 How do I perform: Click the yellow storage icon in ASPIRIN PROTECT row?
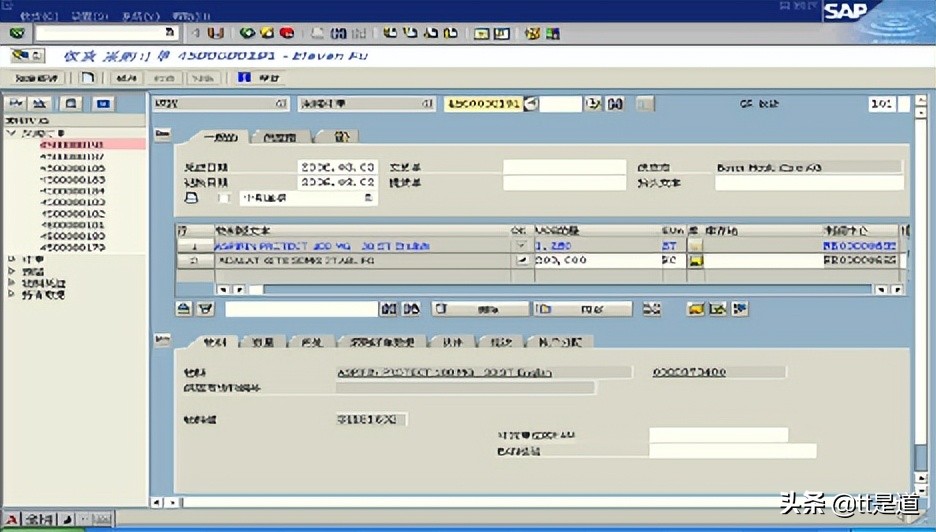tap(695, 245)
